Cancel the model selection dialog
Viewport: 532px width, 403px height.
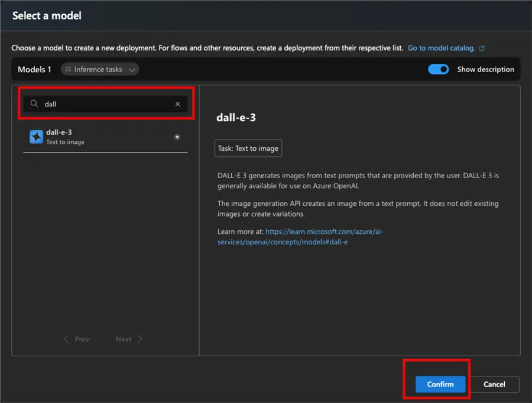click(x=494, y=384)
